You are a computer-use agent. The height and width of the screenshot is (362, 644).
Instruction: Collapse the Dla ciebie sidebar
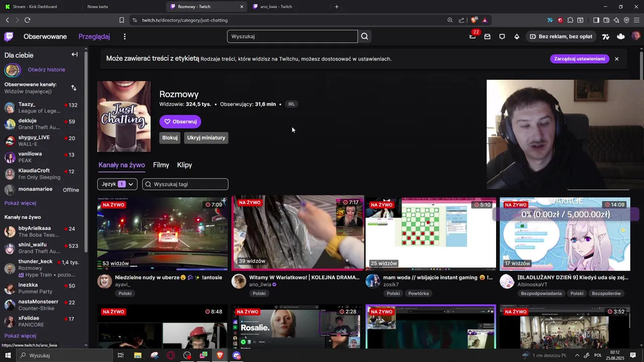[x=74, y=54]
